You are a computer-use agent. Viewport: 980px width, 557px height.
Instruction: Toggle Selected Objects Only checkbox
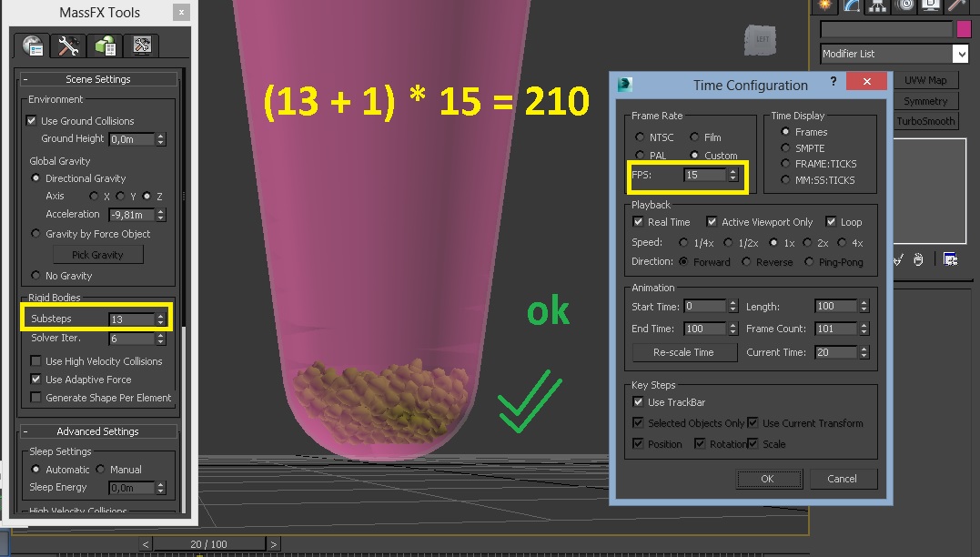pyautogui.click(x=638, y=422)
